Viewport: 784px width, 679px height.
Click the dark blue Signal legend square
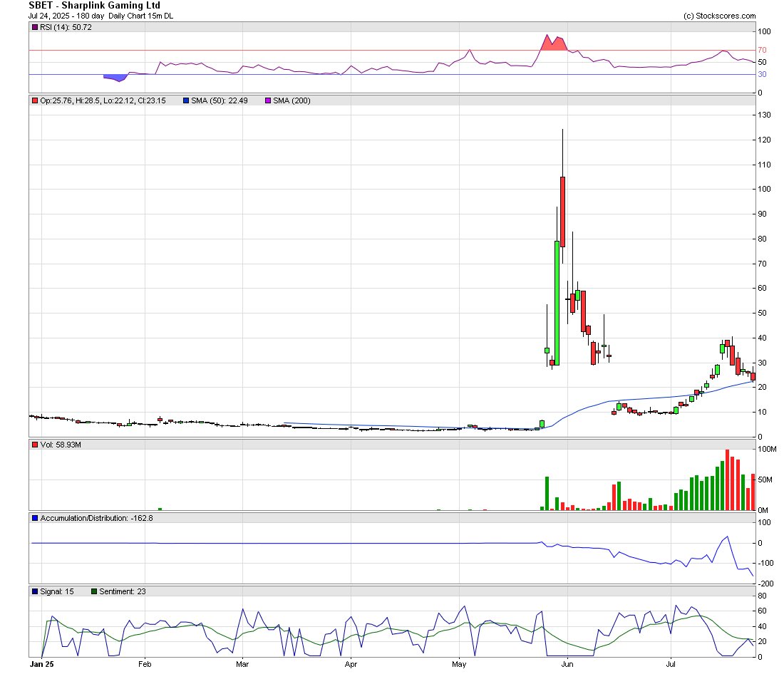(x=35, y=591)
